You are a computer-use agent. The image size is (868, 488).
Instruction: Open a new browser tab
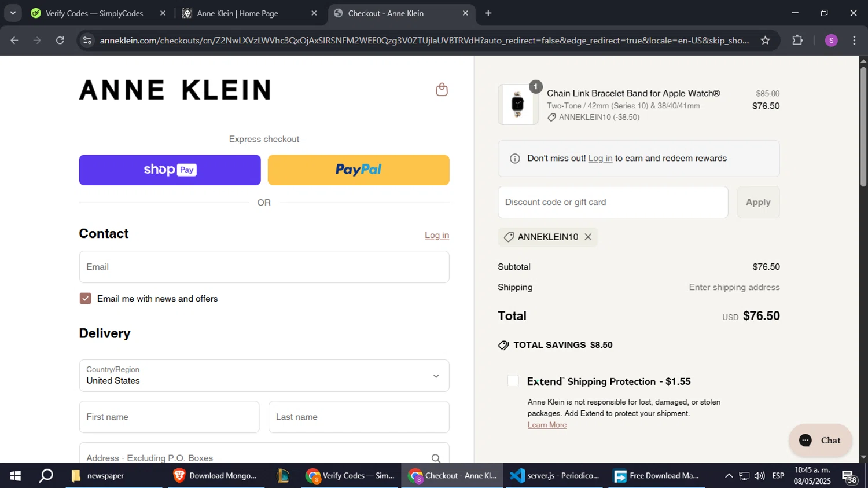(x=488, y=13)
